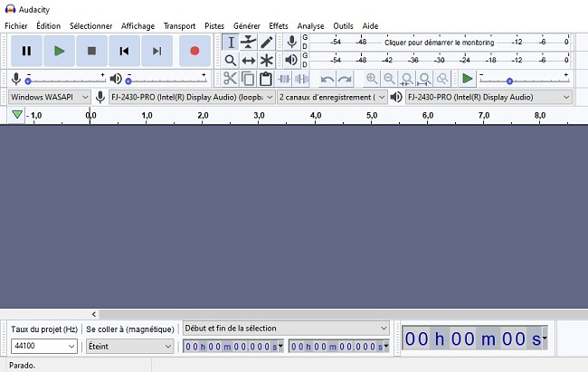Click the Trim audio outside selection icon
The width and height of the screenshot is (588, 372).
tap(284, 79)
